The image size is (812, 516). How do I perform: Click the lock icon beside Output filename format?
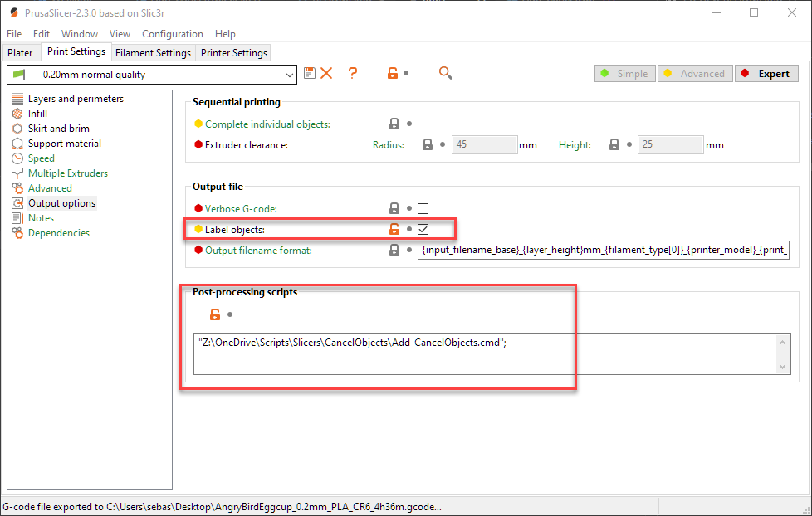point(394,250)
